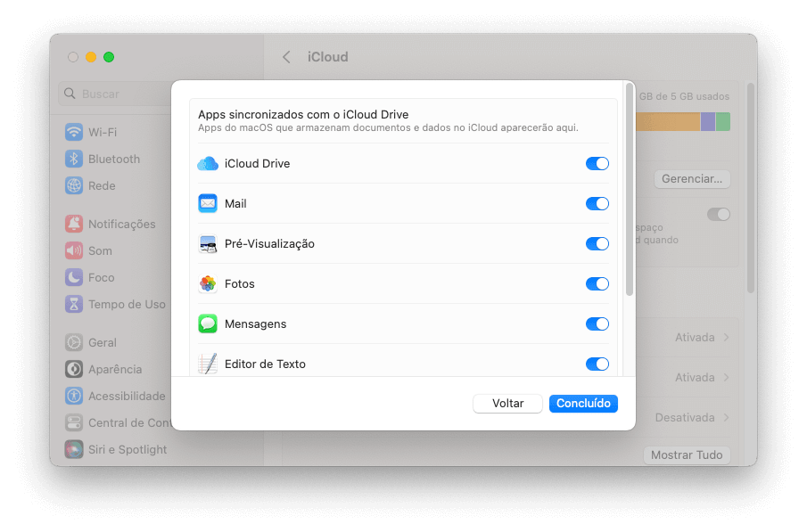Toggle Pré-Visualização sync switch
The width and height of the screenshot is (807, 532).
[x=597, y=244]
